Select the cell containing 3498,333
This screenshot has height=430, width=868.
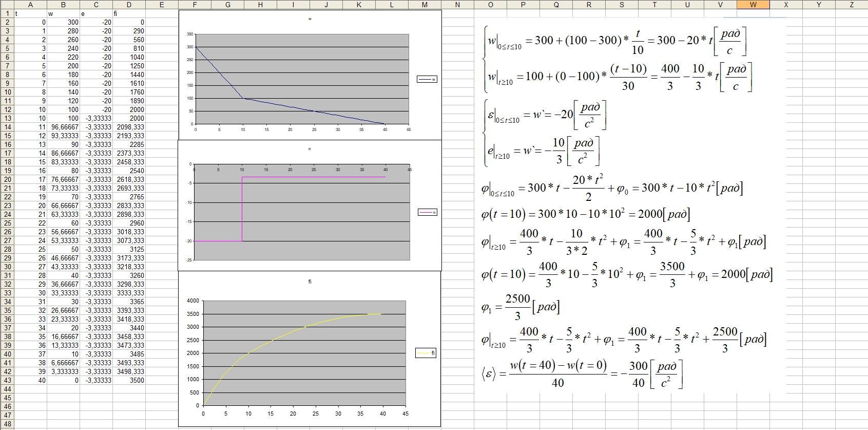[x=129, y=371]
